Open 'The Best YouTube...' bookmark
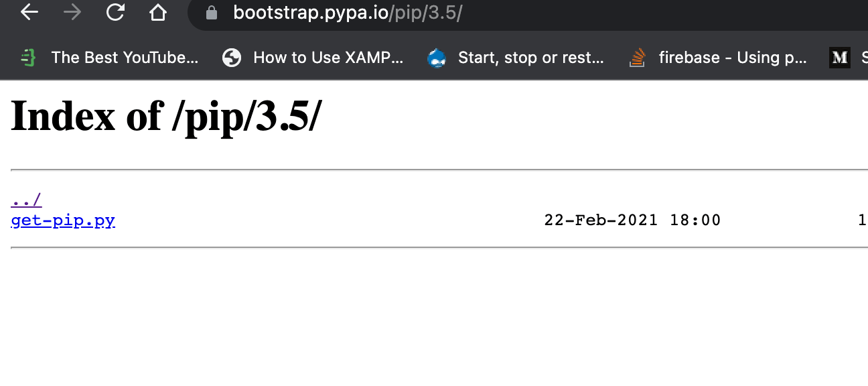The height and width of the screenshot is (386, 868). (125, 58)
